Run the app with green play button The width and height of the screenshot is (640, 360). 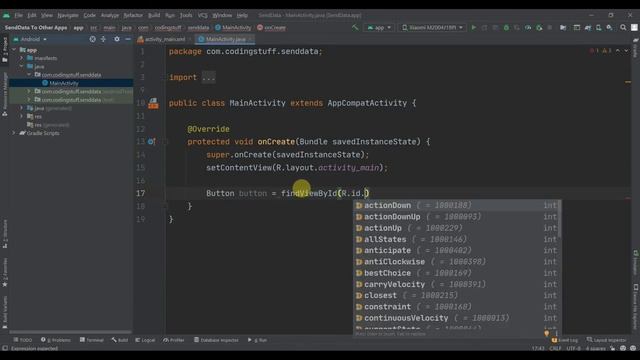tap(473, 28)
